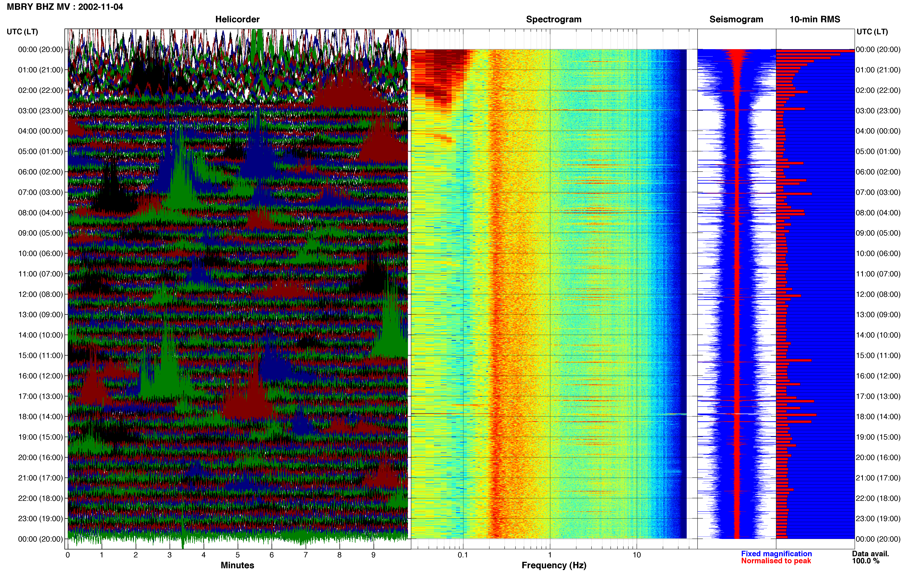Screen dimensions: 924x578
Task: Click "06:00 (02:00)" beside the Helicorder
Action: (41, 172)
